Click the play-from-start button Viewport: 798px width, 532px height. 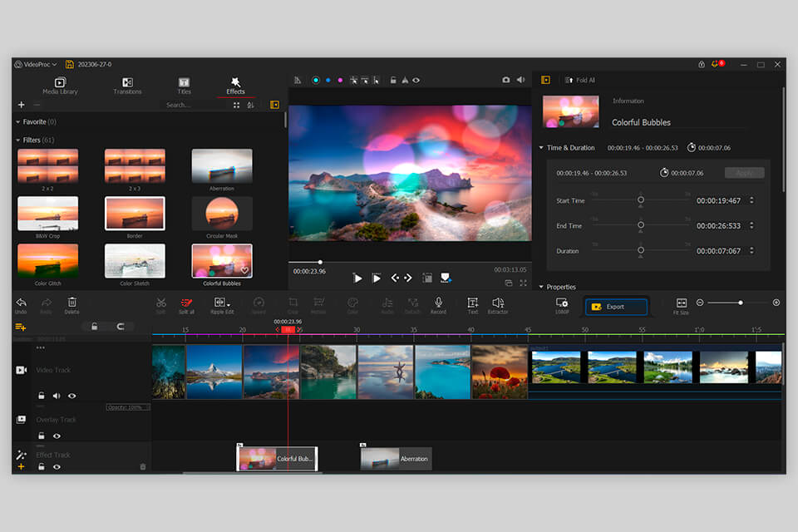click(x=376, y=278)
